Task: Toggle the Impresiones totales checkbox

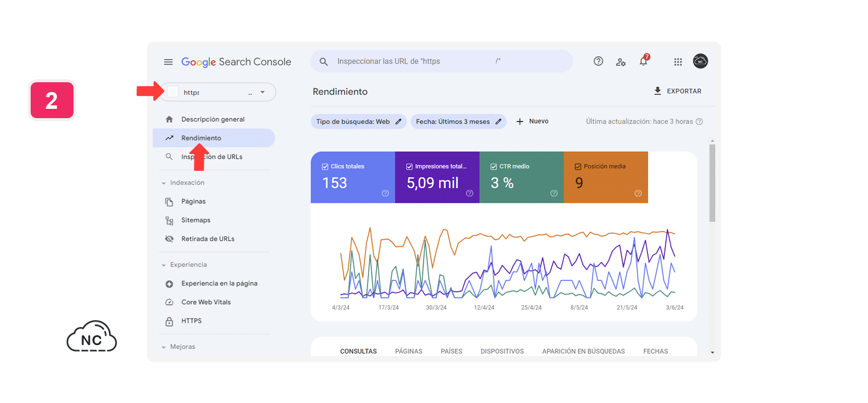Action: pos(409,167)
